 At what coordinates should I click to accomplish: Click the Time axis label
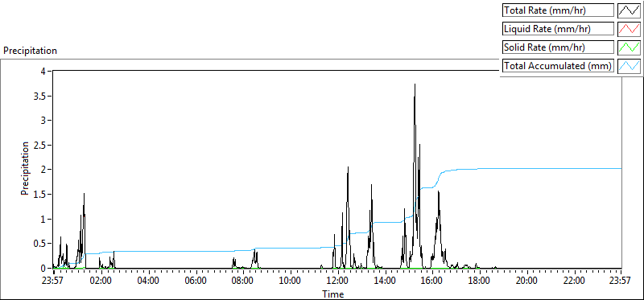point(333,294)
